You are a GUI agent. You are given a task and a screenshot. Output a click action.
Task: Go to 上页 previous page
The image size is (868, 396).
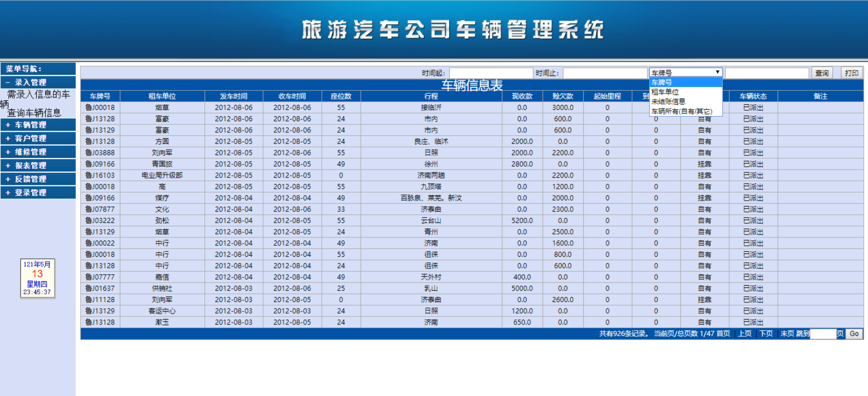pos(745,334)
